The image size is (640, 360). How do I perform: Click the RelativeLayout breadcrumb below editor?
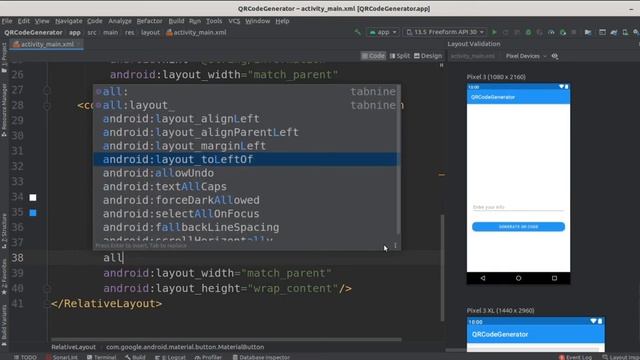(x=73, y=347)
